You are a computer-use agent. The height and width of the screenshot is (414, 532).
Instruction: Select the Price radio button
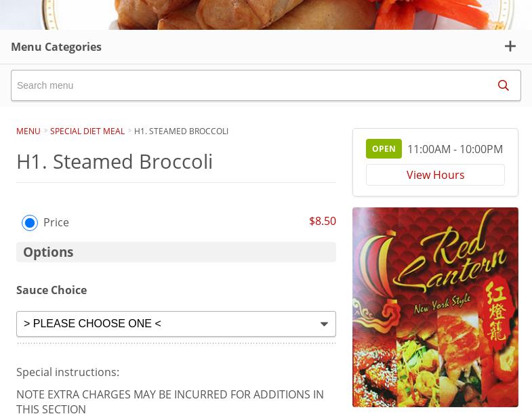click(x=30, y=222)
